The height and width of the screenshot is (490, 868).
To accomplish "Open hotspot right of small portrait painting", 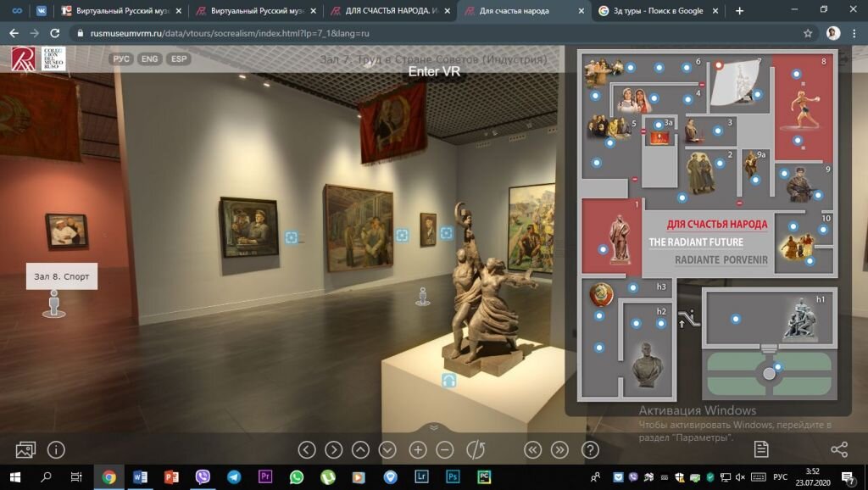I will click(x=446, y=233).
